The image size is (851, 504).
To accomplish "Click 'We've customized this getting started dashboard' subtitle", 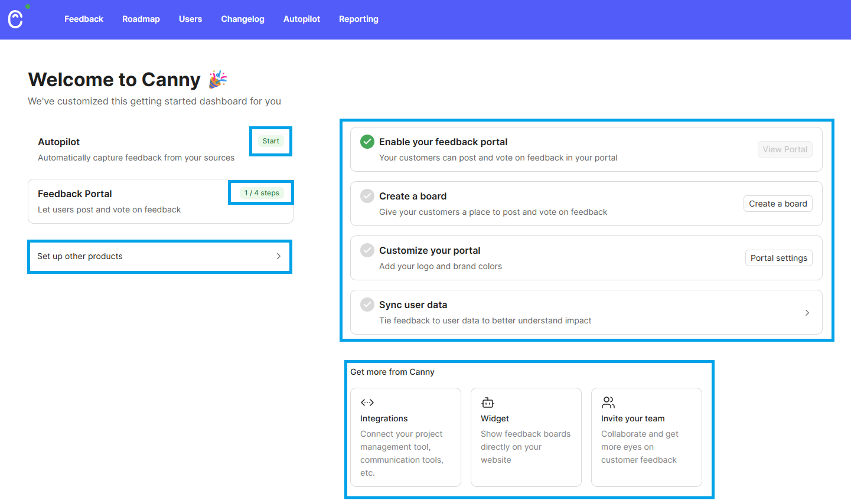I will click(154, 101).
